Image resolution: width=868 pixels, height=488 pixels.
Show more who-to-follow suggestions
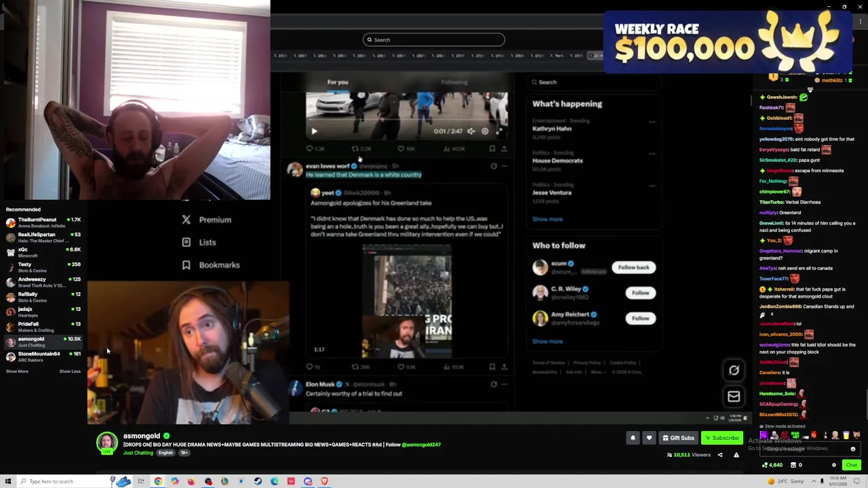tap(547, 342)
